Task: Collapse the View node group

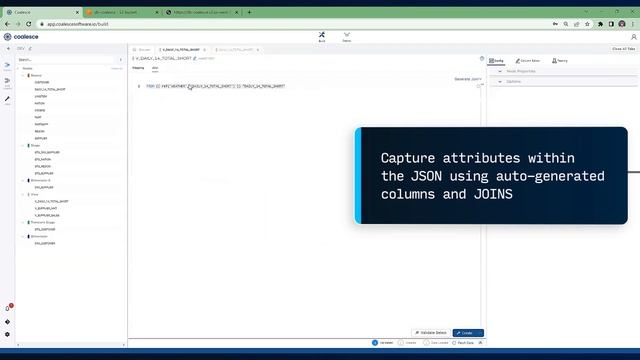Action: pyautogui.click(x=23, y=195)
